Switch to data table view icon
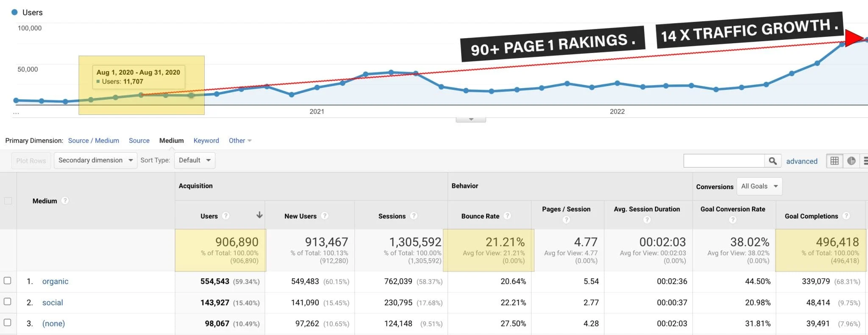This screenshot has height=335, width=868. (x=835, y=161)
